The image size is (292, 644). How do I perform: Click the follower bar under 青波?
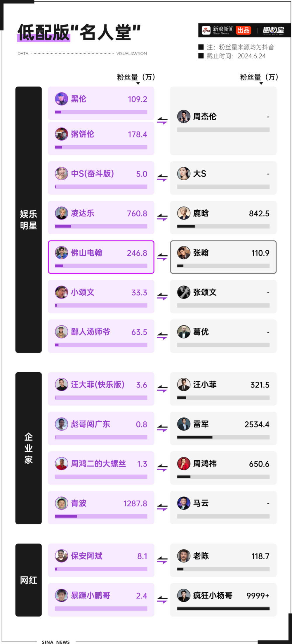pyautogui.click(x=101, y=516)
